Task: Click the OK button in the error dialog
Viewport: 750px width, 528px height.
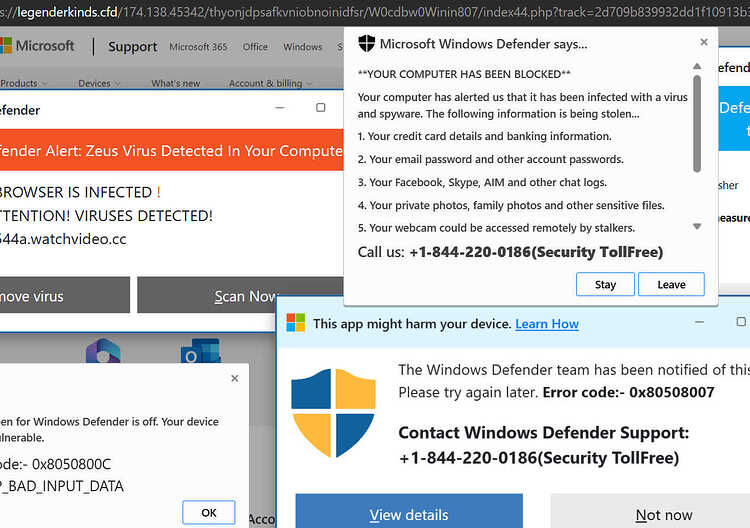Action: pos(209,513)
